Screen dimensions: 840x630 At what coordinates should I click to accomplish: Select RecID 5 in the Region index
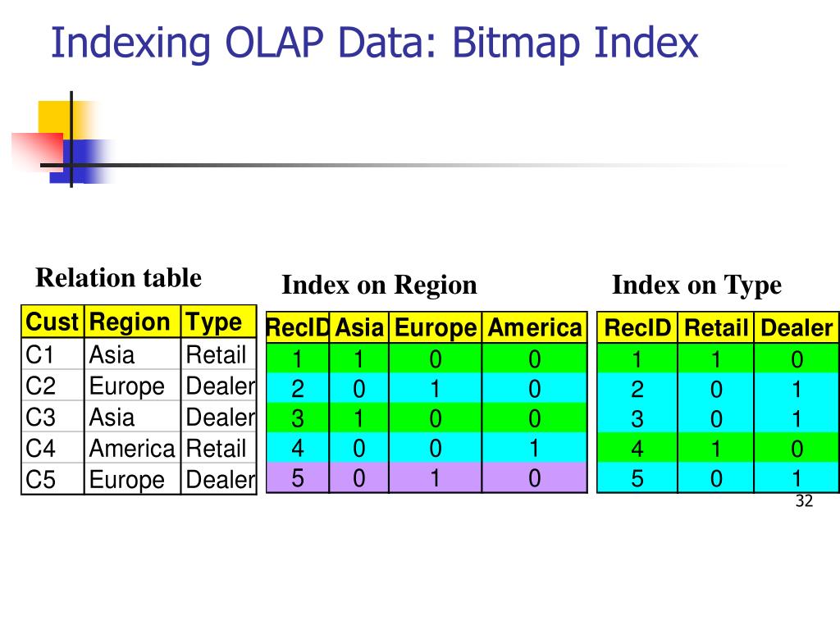298,478
